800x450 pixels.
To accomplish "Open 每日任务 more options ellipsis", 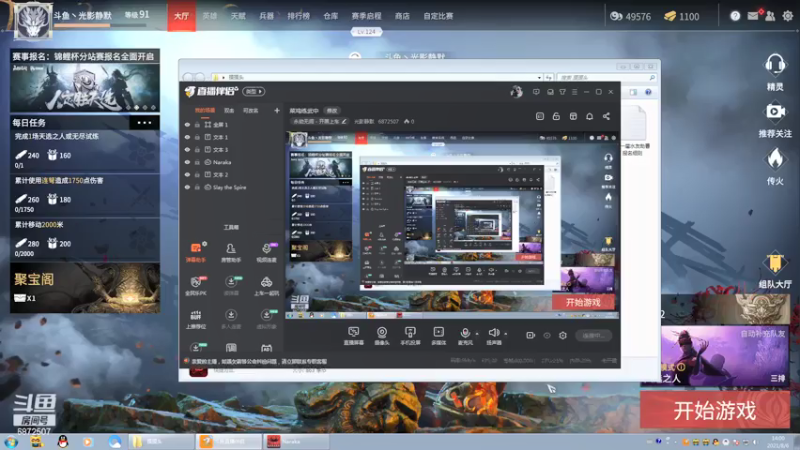I will (x=144, y=122).
